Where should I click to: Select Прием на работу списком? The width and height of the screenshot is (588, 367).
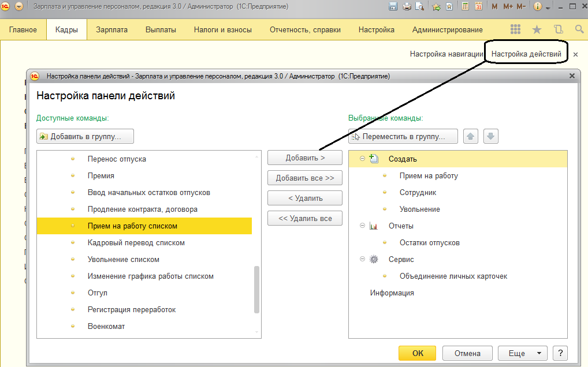(x=144, y=226)
